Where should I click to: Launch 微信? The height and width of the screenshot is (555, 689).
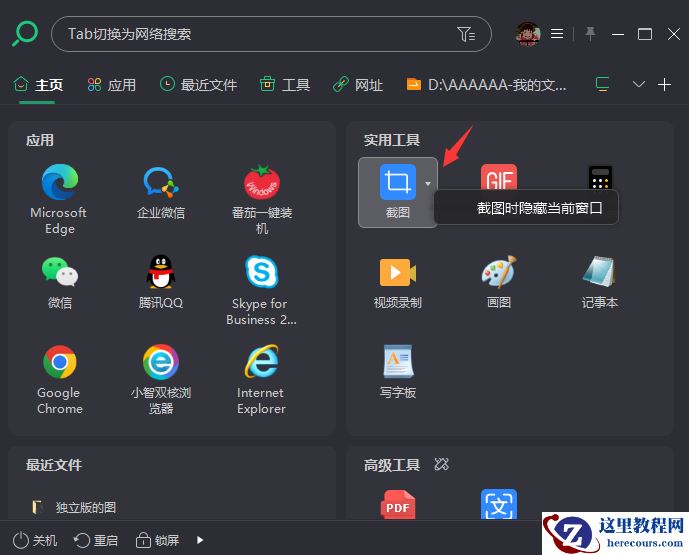tap(60, 283)
